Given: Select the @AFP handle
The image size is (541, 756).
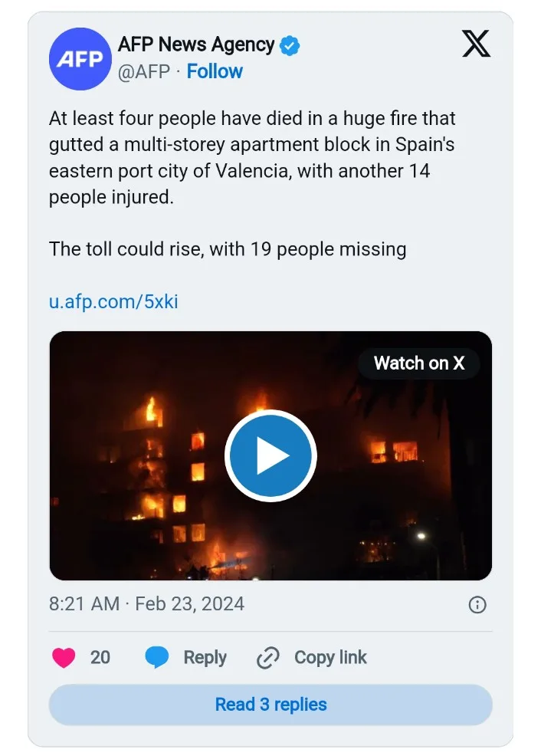Looking at the screenshot, I should click(x=144, y=71).
